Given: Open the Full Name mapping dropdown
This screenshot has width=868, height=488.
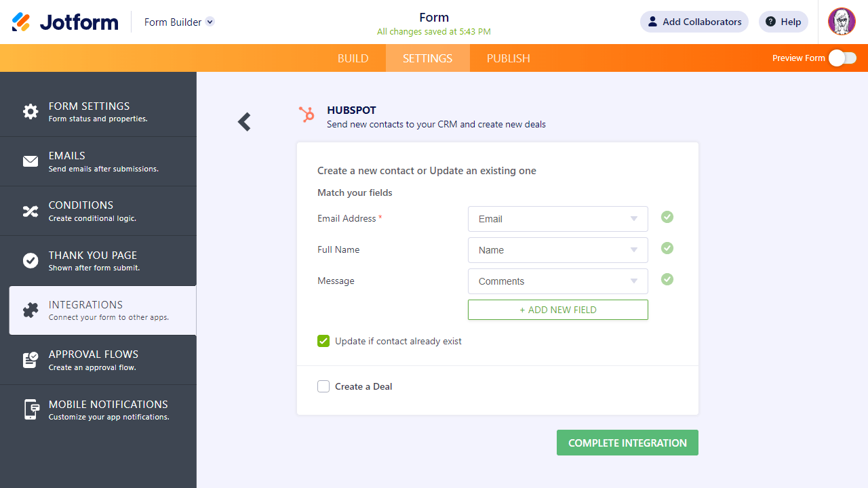Looking at the screenshot, I should click(x=557, y=249).
